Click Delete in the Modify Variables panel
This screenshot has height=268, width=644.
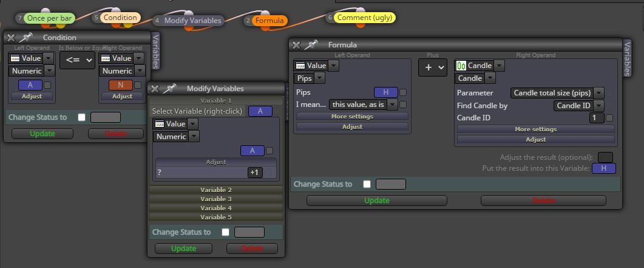pyautogui.click(x=252, y=249)
